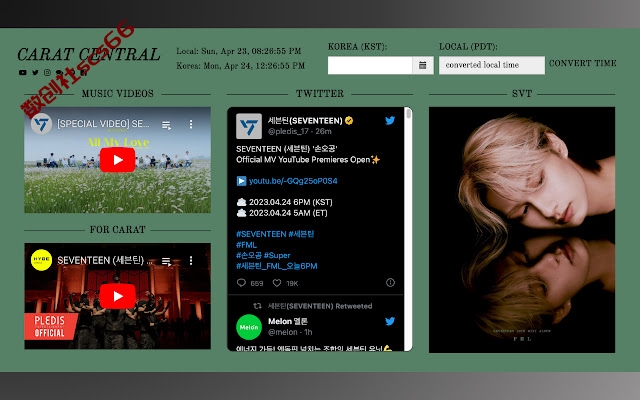Open the YouTube social icon under Carat Central

pos(22,72)
